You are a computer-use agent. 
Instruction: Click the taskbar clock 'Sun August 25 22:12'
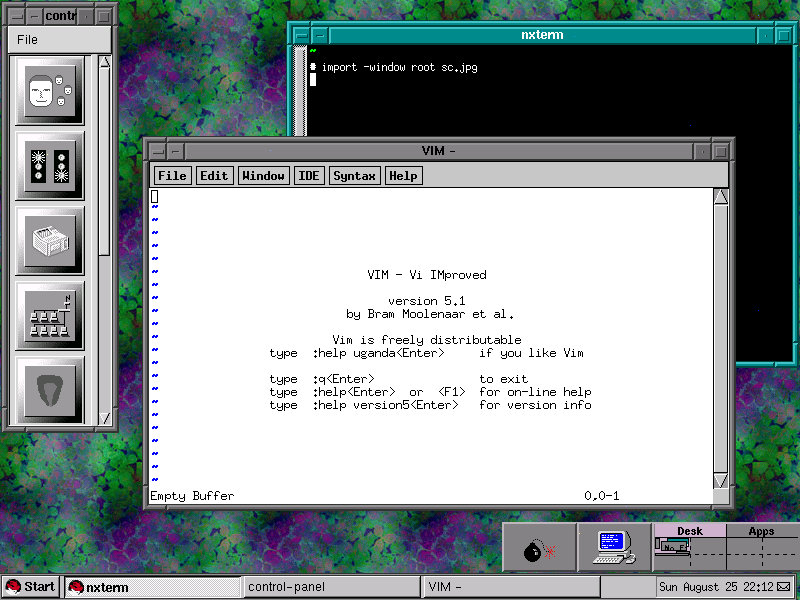716,587
